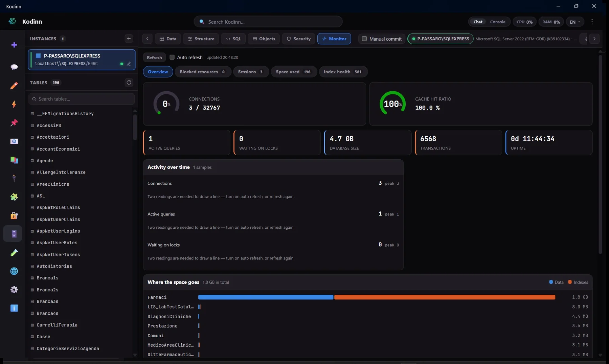Image resolution: width=609 pixels, height=364 pixels.
Task: Select Chat in the Chat/Console toggle
Action: [x=478, y=22]
